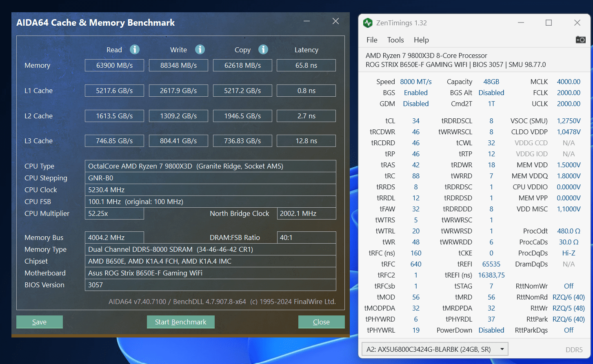Click the CPU Stepping GNR-B0 field

pyautogui.click(x=210, y=178)
